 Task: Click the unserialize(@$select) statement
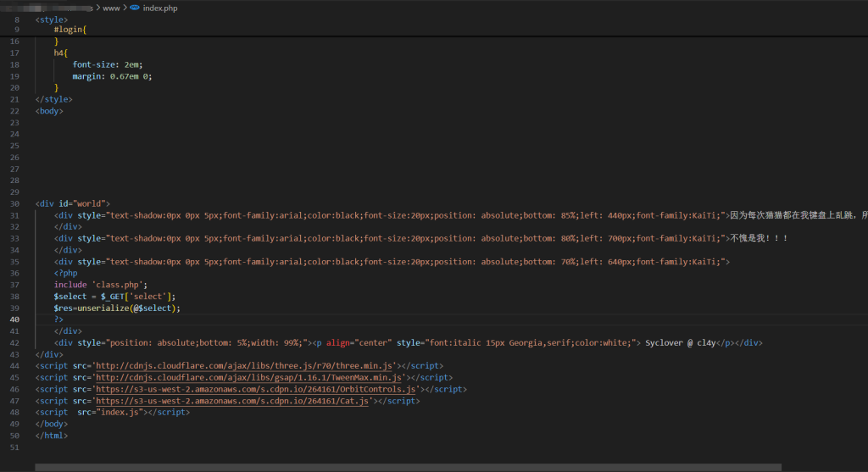[x=117, y=308]
